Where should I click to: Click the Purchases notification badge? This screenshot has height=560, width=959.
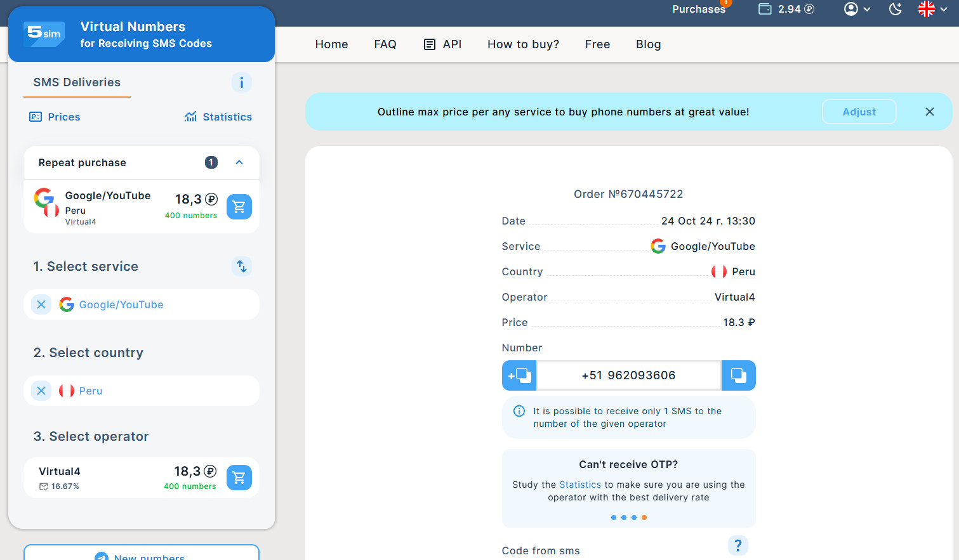coord(725,3)
